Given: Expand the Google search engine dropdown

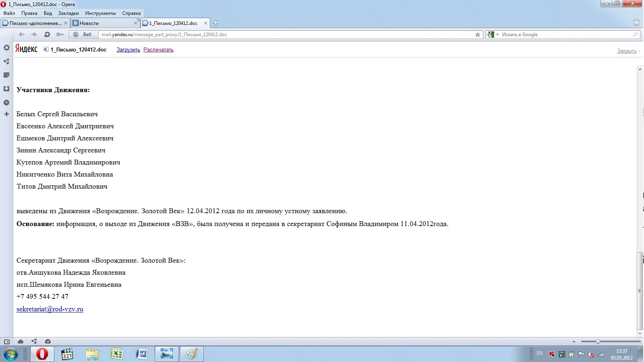Looking at the screenshot, I should coord(493,35).
